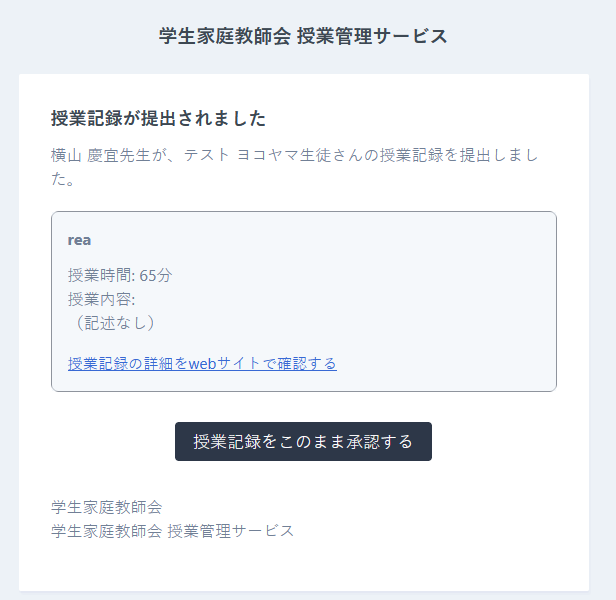The image size is (616, 600).
Task: Click 学生家庭教師会 in the top header
Action: (225, 36)
